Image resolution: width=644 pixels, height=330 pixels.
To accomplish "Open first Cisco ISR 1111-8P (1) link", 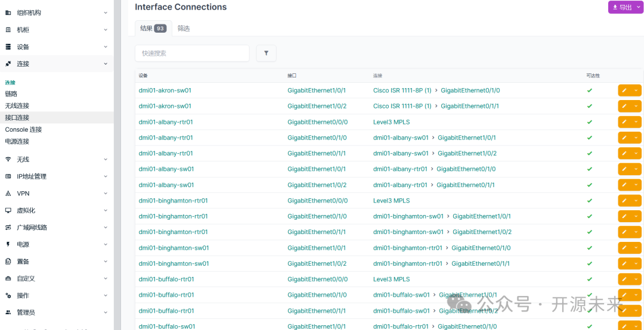I will [x=402, y=91].
